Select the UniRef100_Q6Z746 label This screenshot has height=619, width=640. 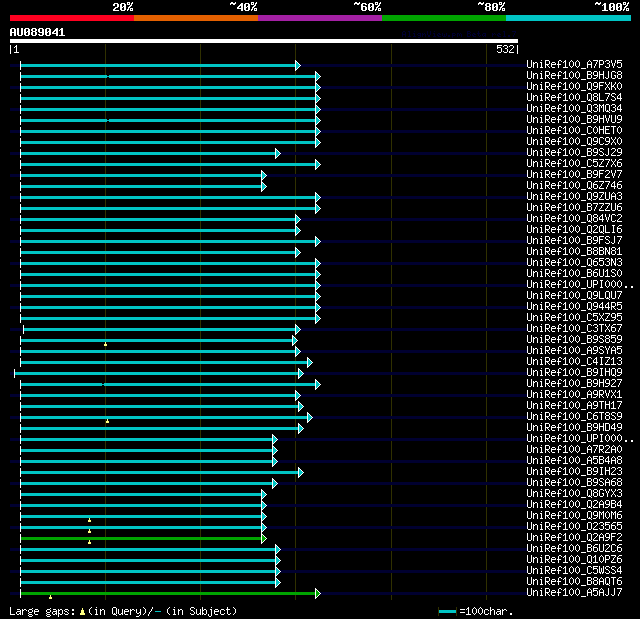coord(574,186)
